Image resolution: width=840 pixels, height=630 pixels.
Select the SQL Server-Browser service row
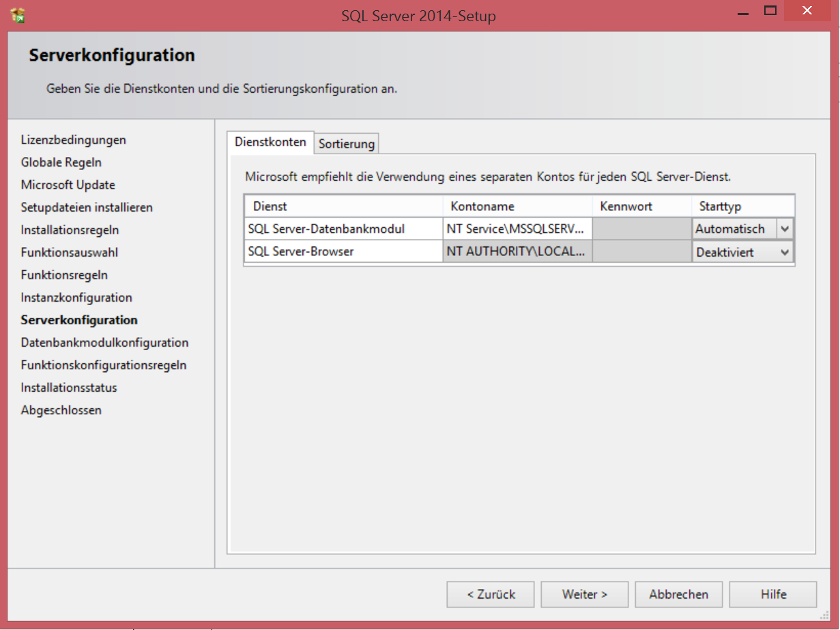pos(343,252)
